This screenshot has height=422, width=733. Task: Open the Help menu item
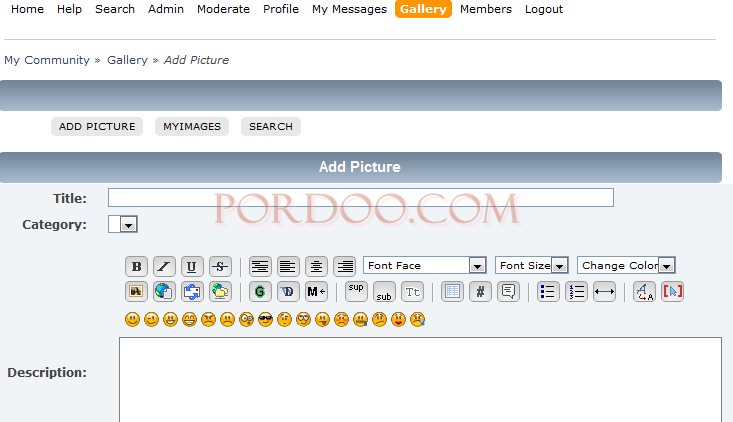pos(69,9)
